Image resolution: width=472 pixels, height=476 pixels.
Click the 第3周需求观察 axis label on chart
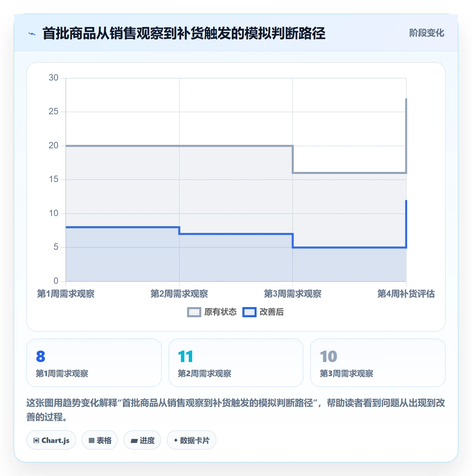(293, 294)
